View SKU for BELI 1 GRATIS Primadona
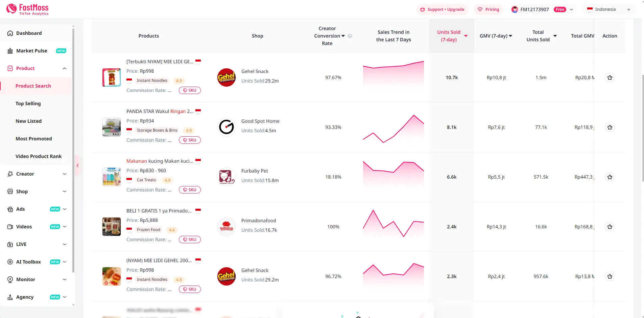Screen dimensions: 644x318 [x=190, y=240]
